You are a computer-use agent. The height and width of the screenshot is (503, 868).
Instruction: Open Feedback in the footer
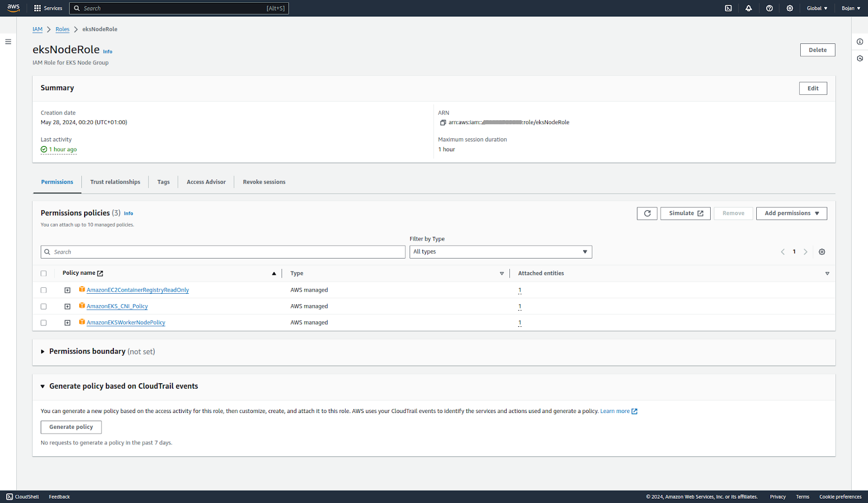coord(59,497)
